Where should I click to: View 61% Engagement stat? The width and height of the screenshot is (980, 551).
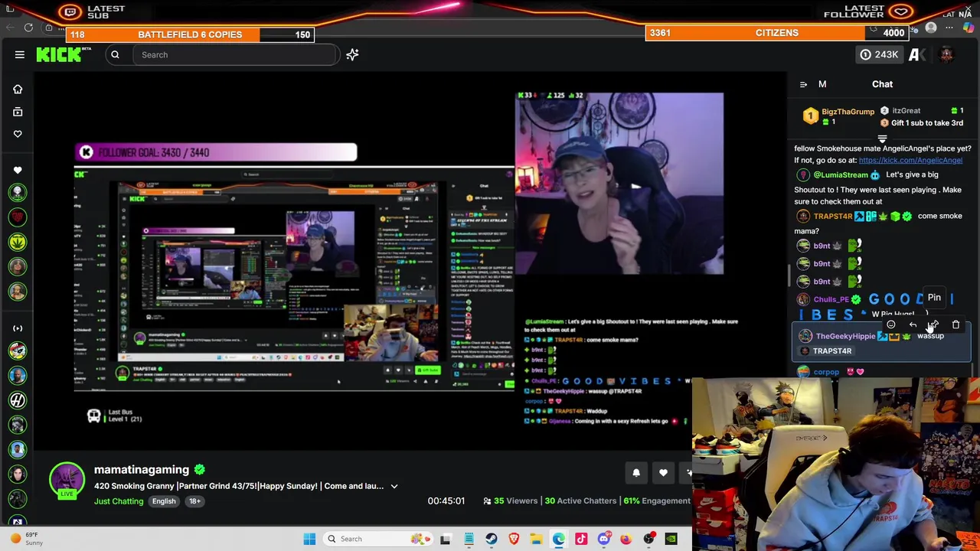(657, 501)
